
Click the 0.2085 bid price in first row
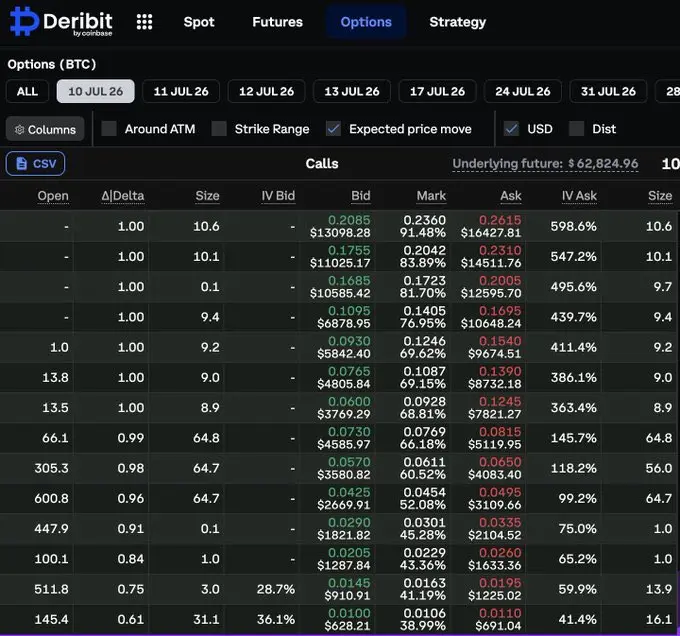coord(349,220)
